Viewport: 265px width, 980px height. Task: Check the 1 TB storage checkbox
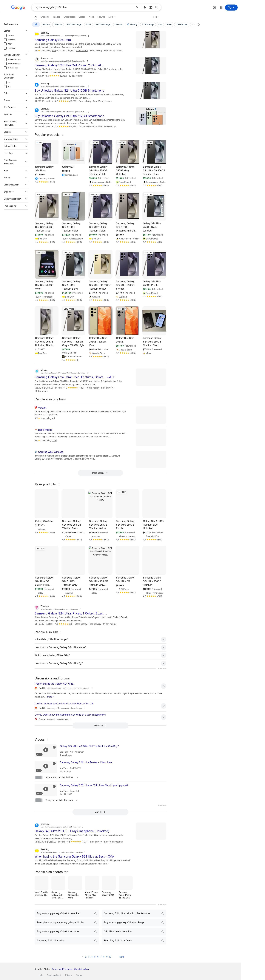5,68
